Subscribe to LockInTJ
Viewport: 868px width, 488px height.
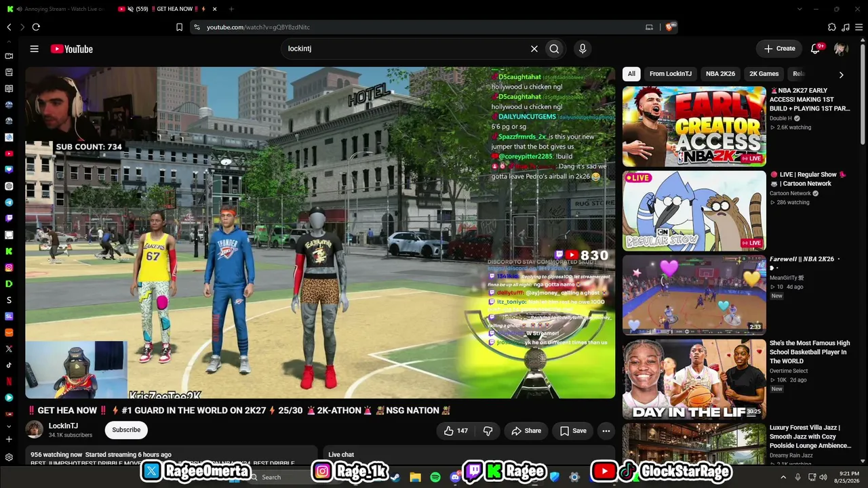126,430
